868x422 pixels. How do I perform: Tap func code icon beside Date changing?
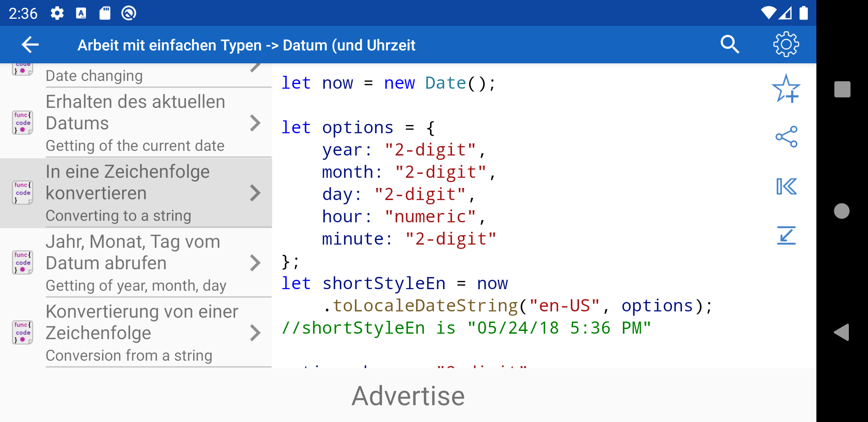[x=22, y=69]
